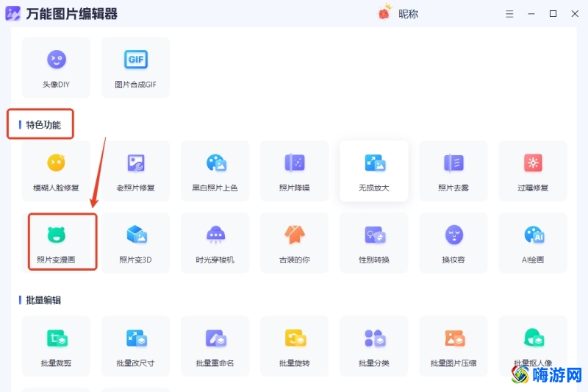Open 老照片修复 old photo repair

135,171
